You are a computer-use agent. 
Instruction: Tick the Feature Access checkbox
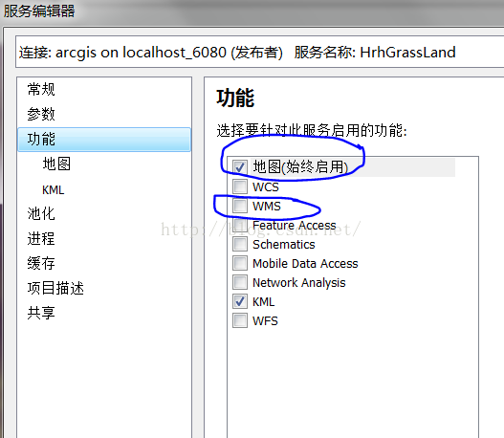click(240, 225)
